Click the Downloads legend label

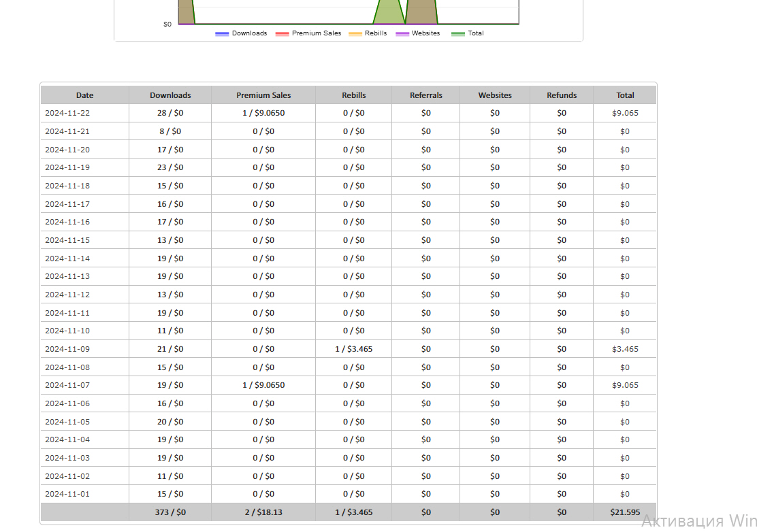click(249, 33)
